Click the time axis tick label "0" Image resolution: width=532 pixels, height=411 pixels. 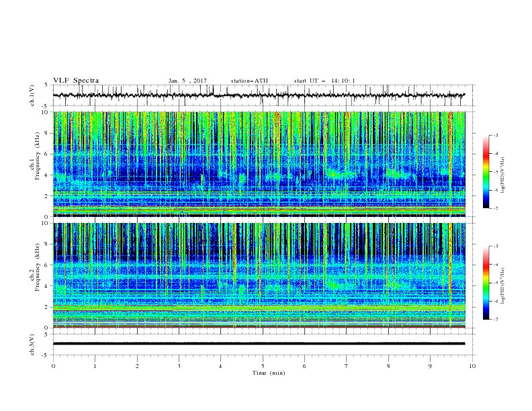(x=53, y=366)
